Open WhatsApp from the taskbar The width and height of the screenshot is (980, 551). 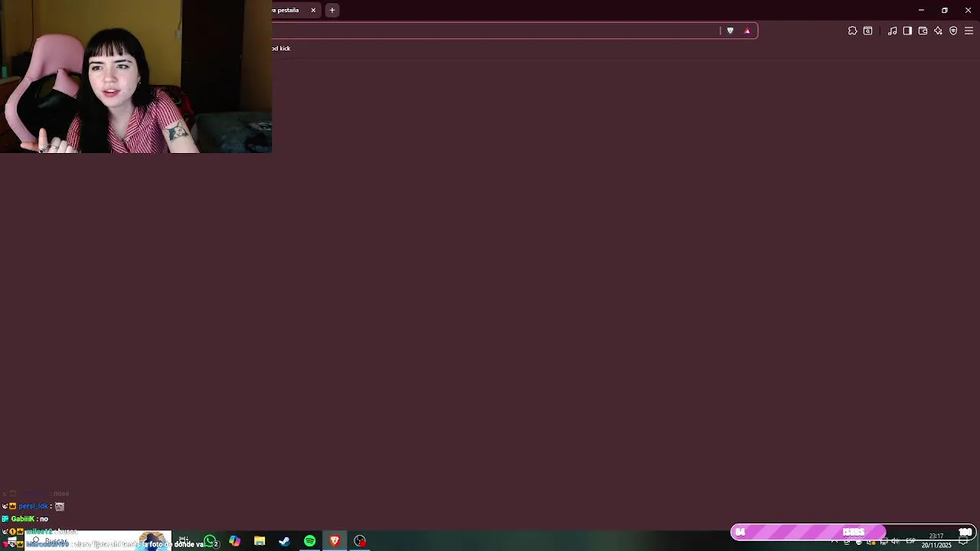click(x=210, y=541)
